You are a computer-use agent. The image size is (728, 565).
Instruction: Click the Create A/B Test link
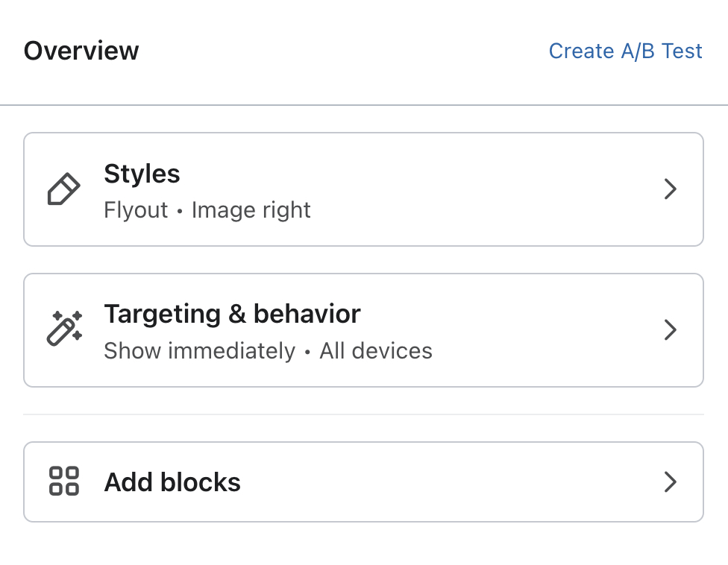coord(625,51)
